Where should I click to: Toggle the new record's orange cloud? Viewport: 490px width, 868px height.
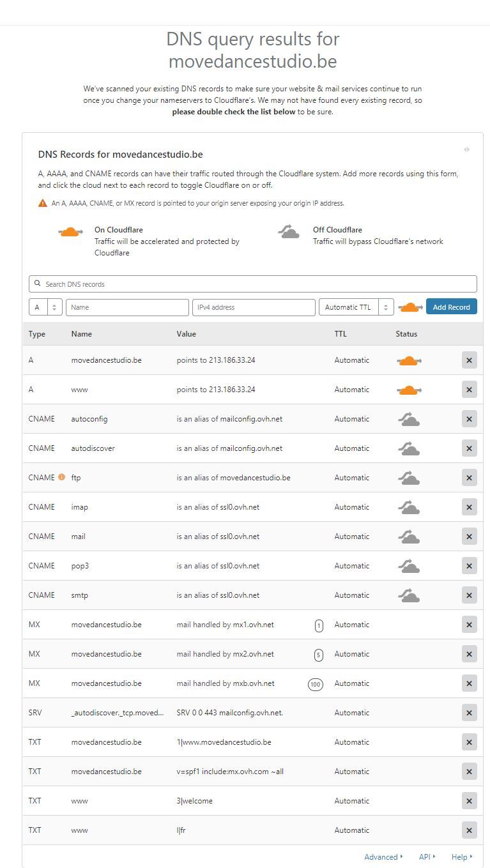(410, 307)
